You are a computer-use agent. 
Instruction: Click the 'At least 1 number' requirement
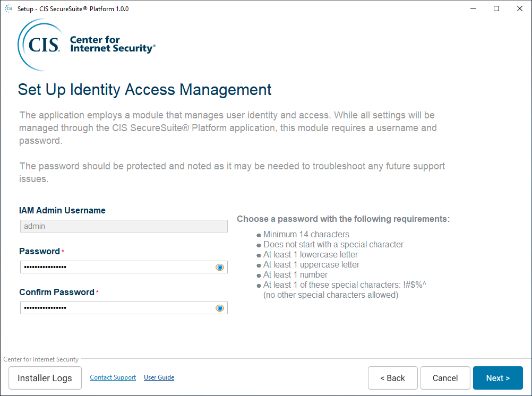(x=295, y=275)
